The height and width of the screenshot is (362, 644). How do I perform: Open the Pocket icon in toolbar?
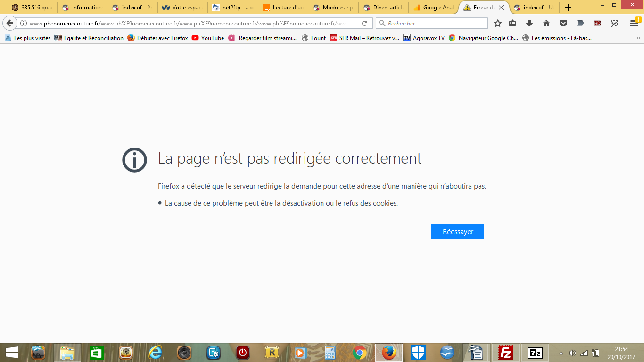[563, 23]
